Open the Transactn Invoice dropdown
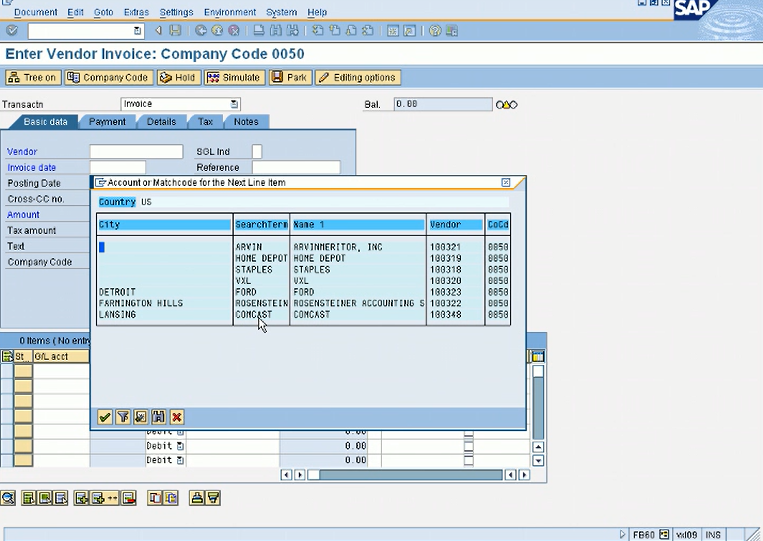Viewport: 763px width, 541px height. click(234, 104)
